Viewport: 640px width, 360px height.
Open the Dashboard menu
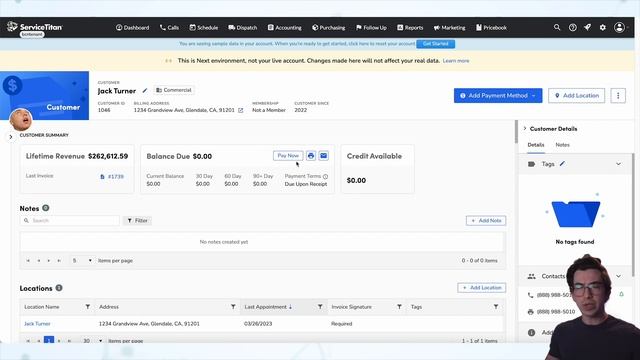click(x=132, y=27)
